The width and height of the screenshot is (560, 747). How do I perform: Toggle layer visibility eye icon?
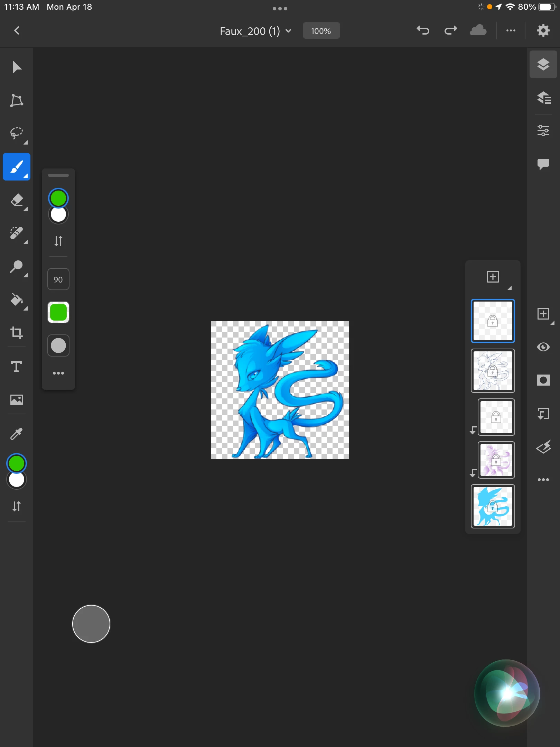coord(543,347)
